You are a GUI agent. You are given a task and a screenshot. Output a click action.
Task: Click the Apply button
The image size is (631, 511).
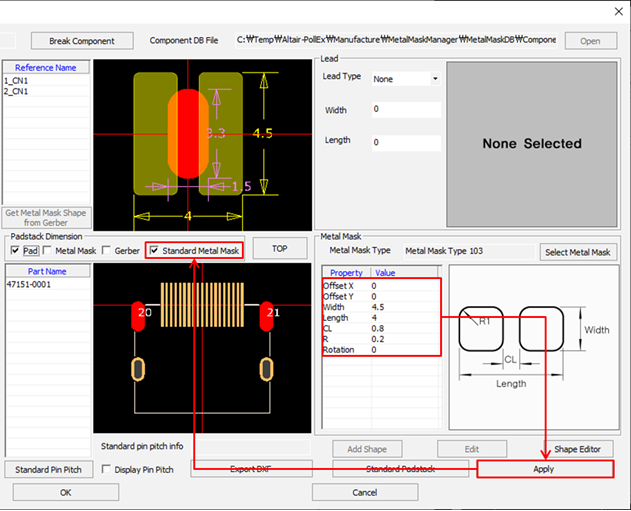(543, 469)
